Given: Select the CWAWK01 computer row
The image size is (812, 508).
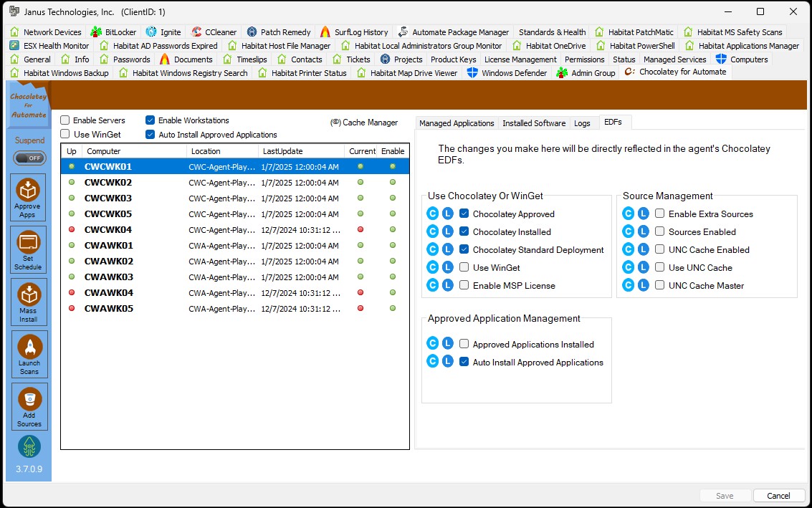Looking at the screenshot, I should (235, 246).
